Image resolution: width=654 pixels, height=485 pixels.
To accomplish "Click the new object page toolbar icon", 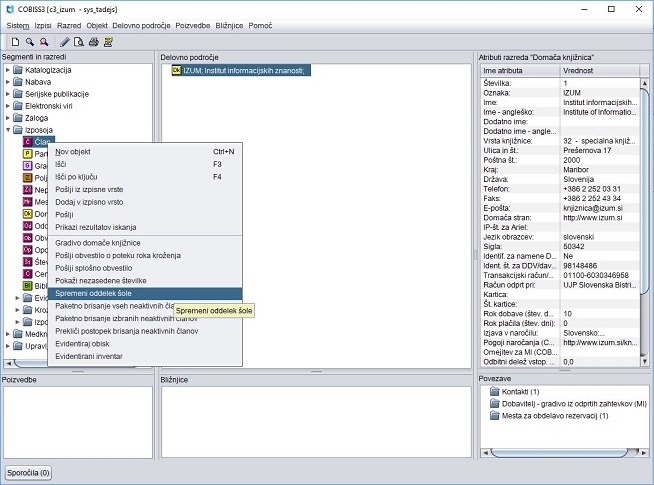I will point(15,42).
